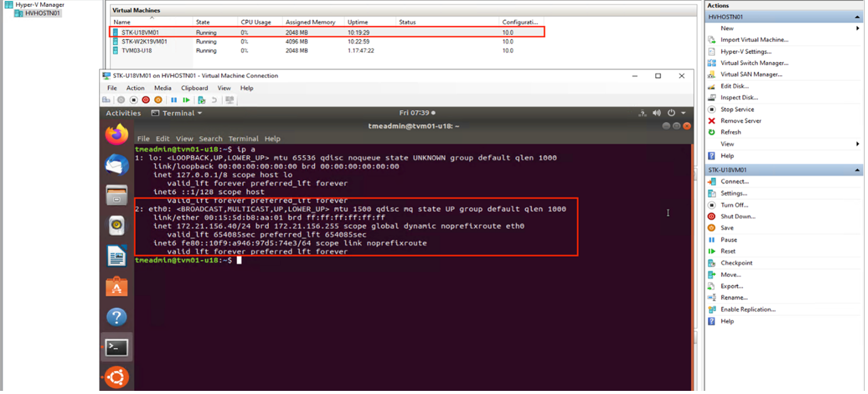Open the Clipboard menu
This screenshot has width=868, height=394.
[x=194, y=88]
